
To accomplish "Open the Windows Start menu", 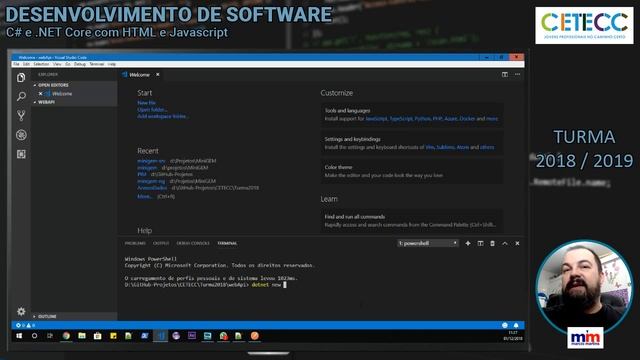I will [19, 336].
